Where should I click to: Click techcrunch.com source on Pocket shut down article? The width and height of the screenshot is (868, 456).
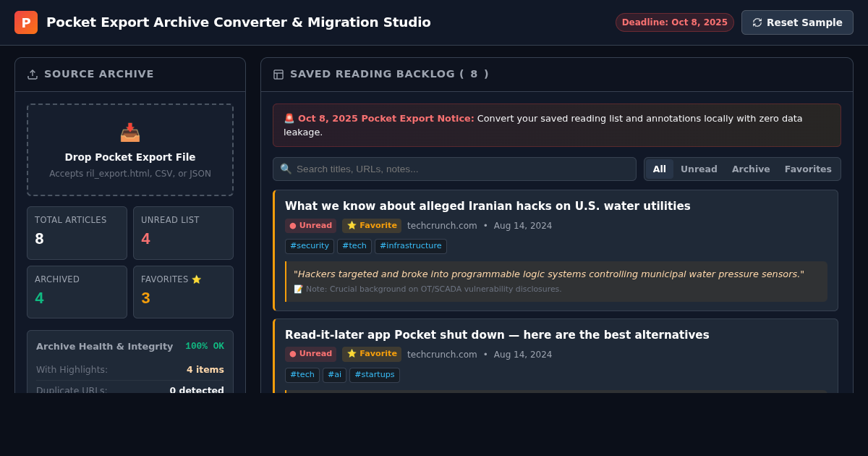coord(442,355)
